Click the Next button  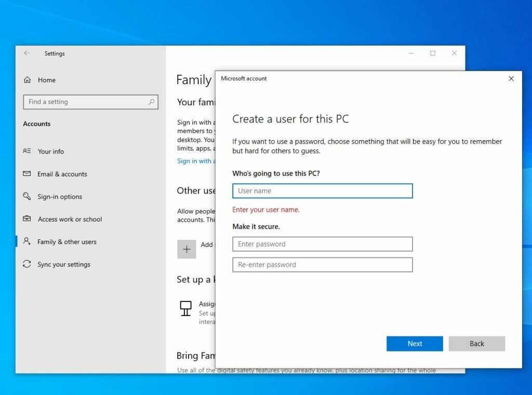[415, 344]
